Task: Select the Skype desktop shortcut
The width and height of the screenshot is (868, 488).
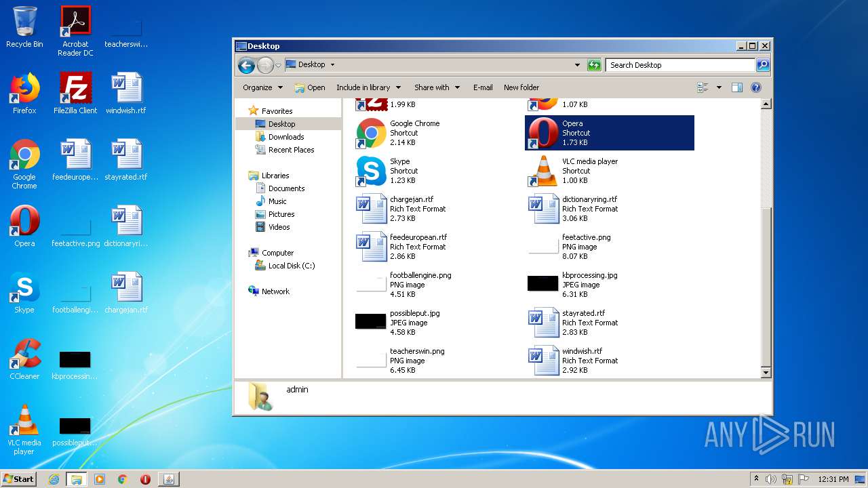Action: coord(24,293)
